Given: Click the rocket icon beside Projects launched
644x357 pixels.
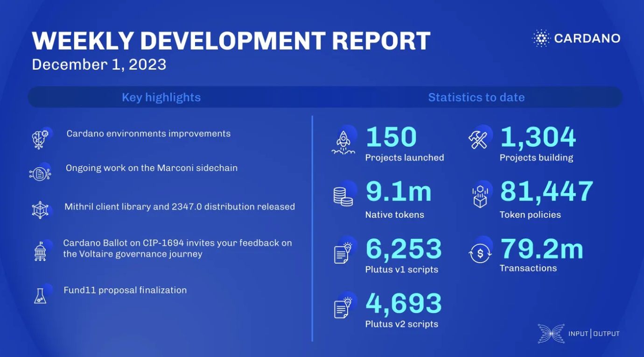Looking at the screenshot, I should (343, 143).
